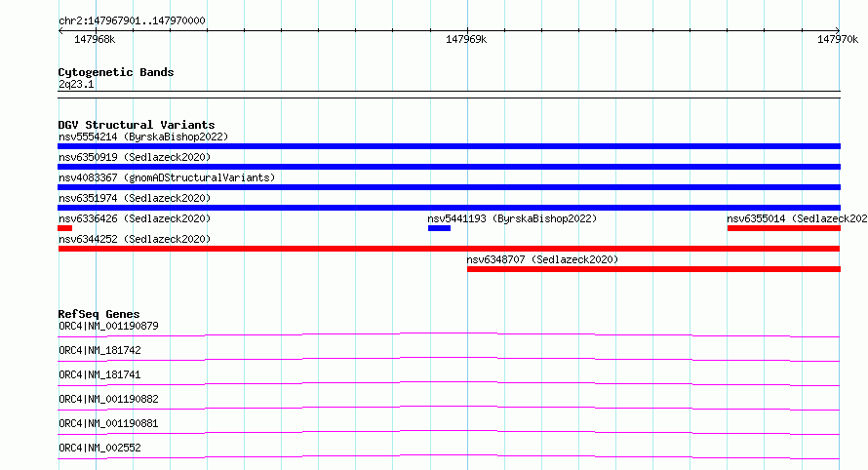Click the full-width red bar under nsv6344252
The height and width of the screenshot is (470, 868).
(x=449, y=249)
